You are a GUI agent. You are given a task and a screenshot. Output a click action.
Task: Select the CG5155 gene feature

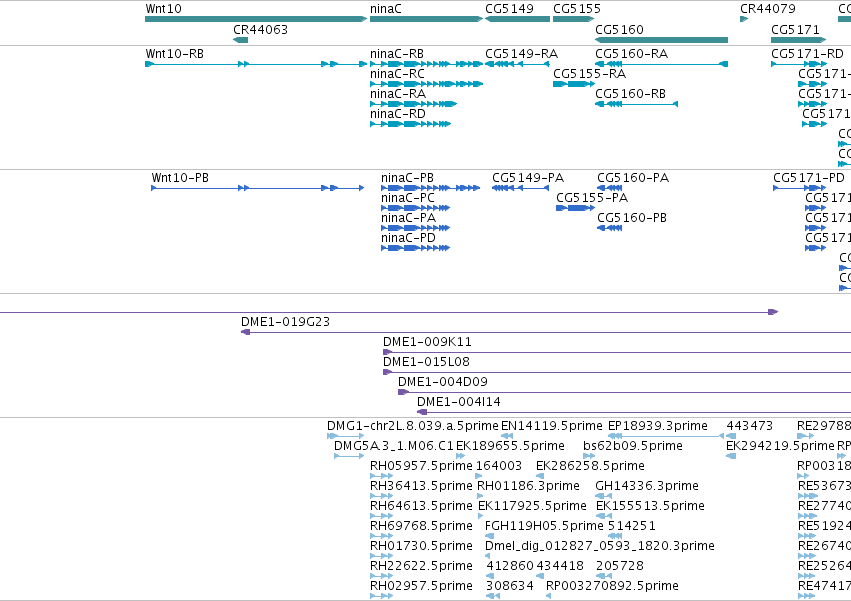pos(574,19)
